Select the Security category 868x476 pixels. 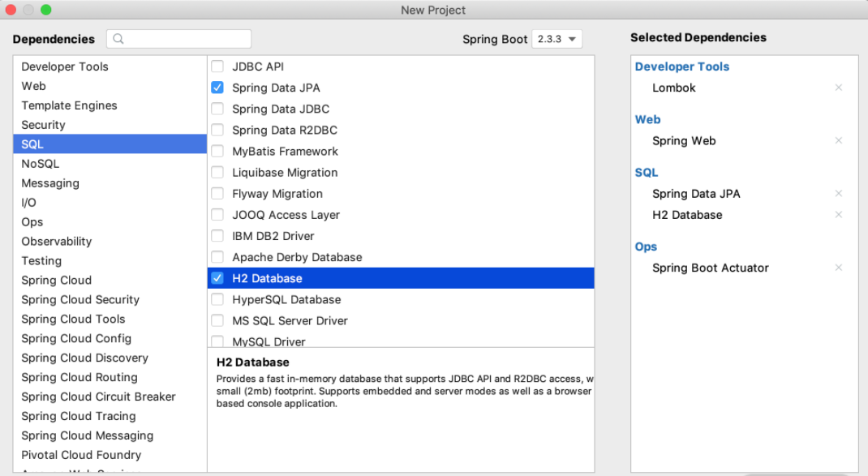43,125
